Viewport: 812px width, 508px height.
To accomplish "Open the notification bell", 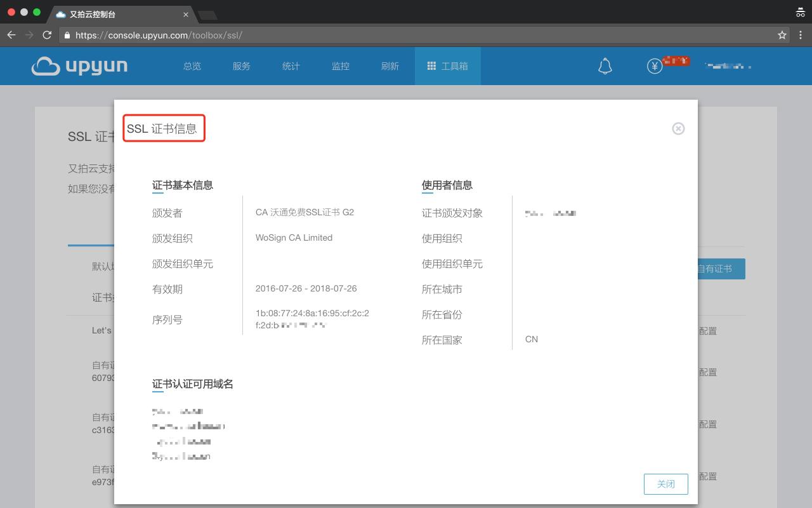I will (605, 66).
